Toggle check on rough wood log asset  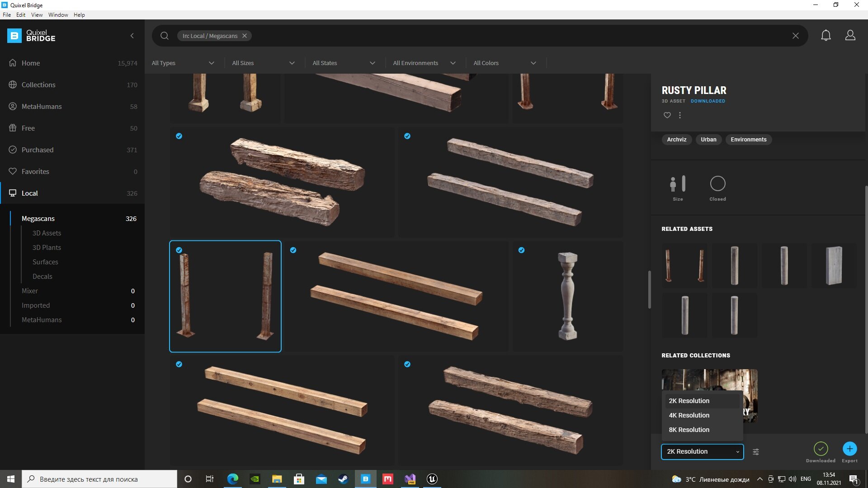[x=179, y=136]
